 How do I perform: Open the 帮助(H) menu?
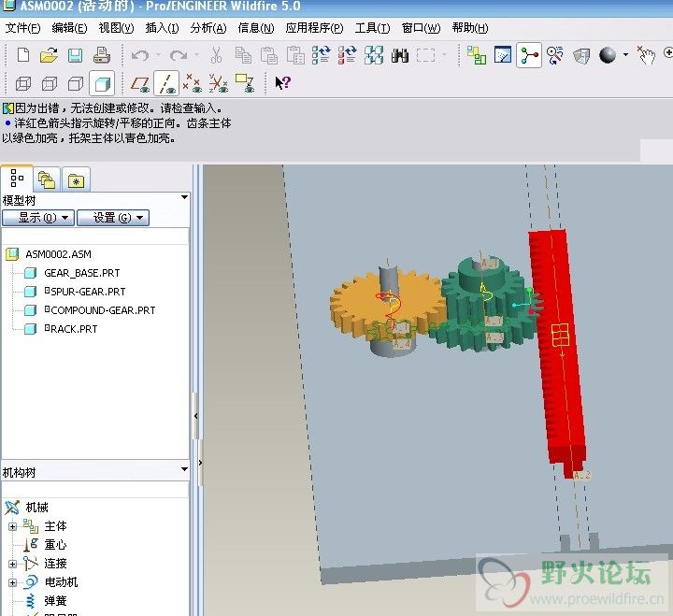tap(470, 28)
